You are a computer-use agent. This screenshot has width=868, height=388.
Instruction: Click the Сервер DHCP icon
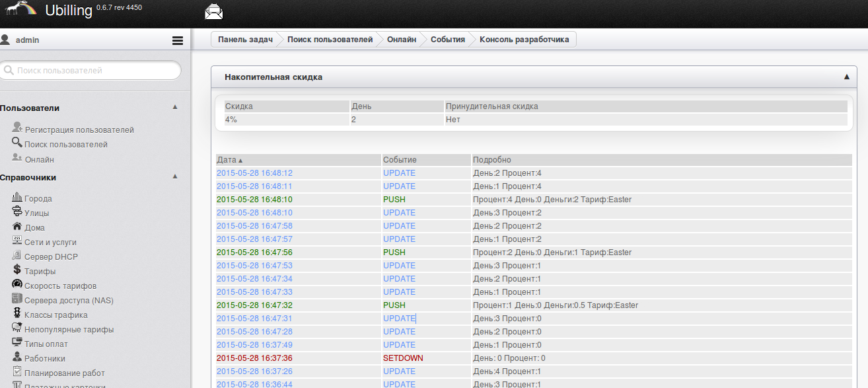coord(17,256)
